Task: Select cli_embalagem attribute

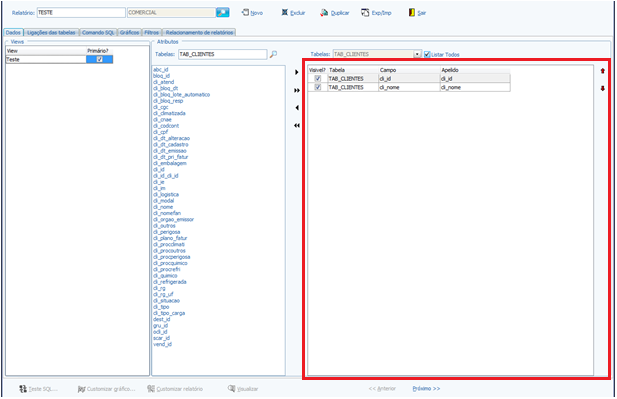Action: click(x=170, y=163)
